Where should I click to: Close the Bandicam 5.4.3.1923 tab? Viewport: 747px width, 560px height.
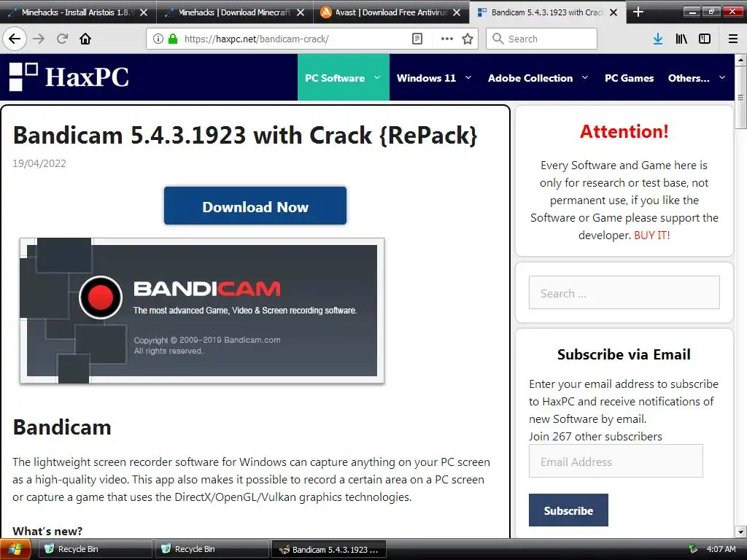click(614, 12)
